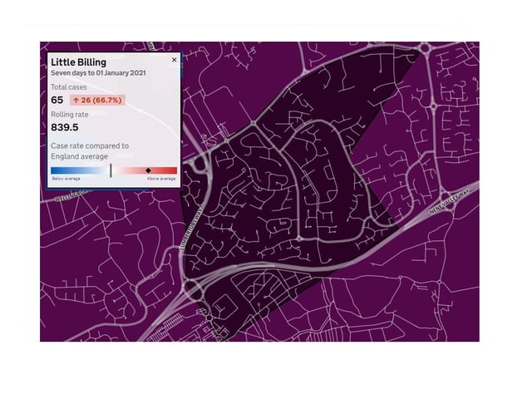Image resolution: width=532 pixels, height=399 pixels.
Task: Click the 'Rolling rate' label
Action: 70,115
